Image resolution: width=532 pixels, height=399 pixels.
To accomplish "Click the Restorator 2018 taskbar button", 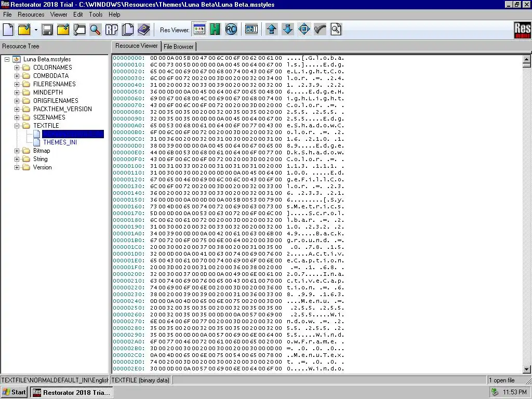I will pos(72,392).
